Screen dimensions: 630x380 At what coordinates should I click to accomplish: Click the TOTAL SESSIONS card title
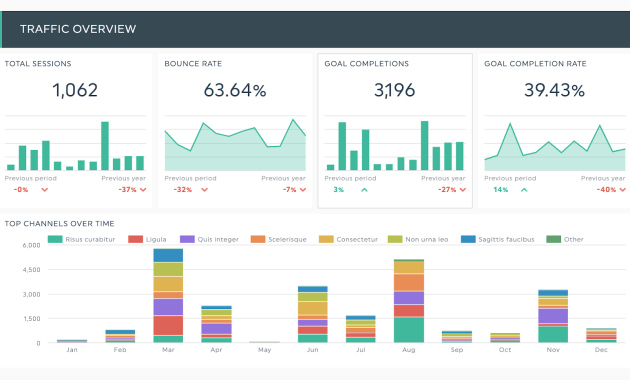click(x=38, y=63)
